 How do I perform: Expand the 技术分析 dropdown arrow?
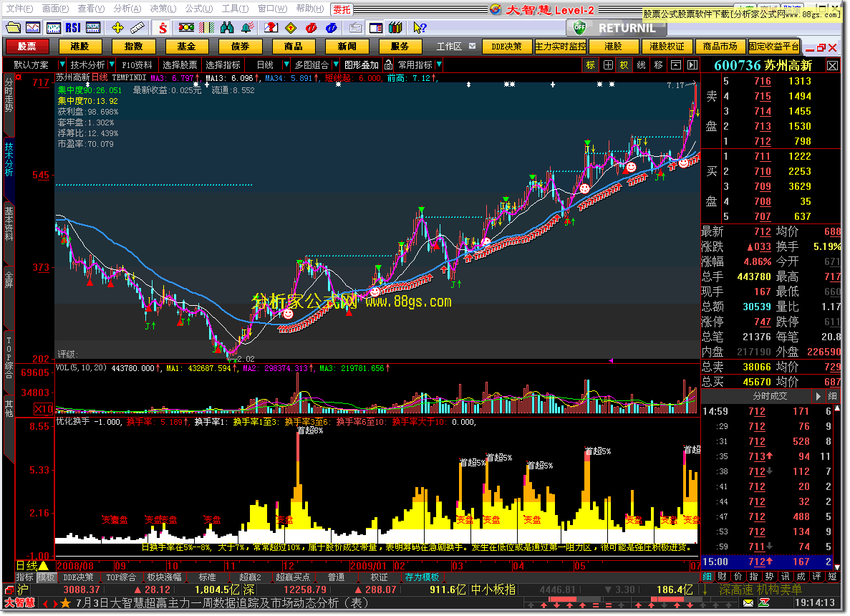coord(112,64)
